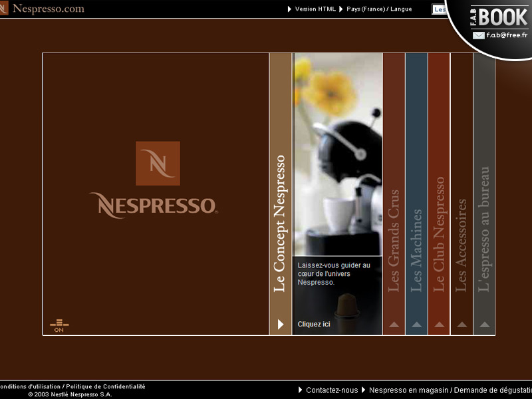Click the F.A.B BOOK logo badge
This screenshot has height=399, width=532.
coord(499,17)
